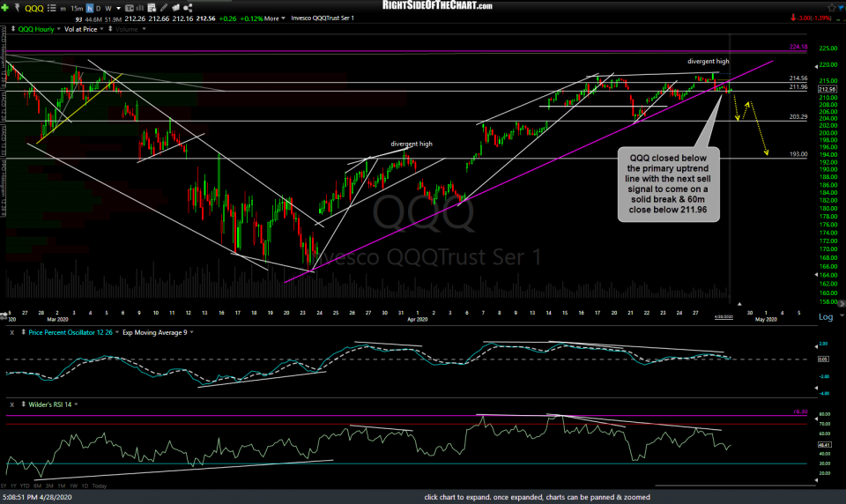Image resolution: width=846 pixels, height=504 pixels.
Task: Select the 3M time span
Action: (49, 485)
